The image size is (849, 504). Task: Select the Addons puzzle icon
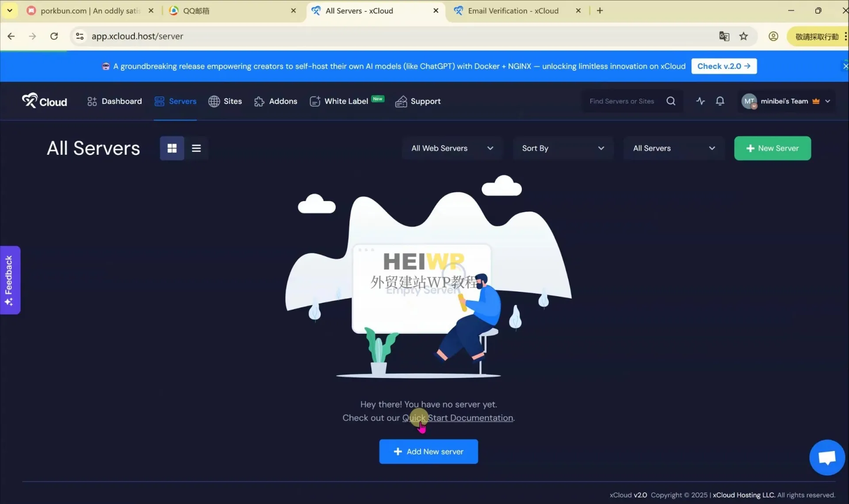pos(260,101)
